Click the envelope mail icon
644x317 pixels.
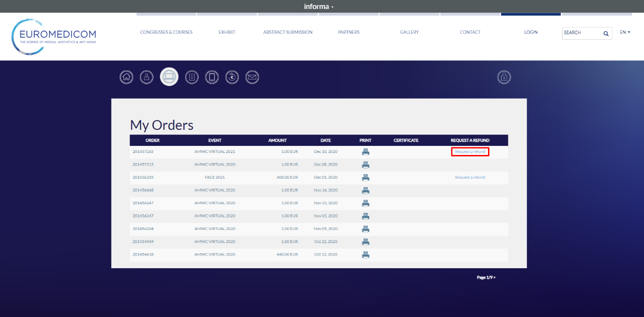point(252,77)
